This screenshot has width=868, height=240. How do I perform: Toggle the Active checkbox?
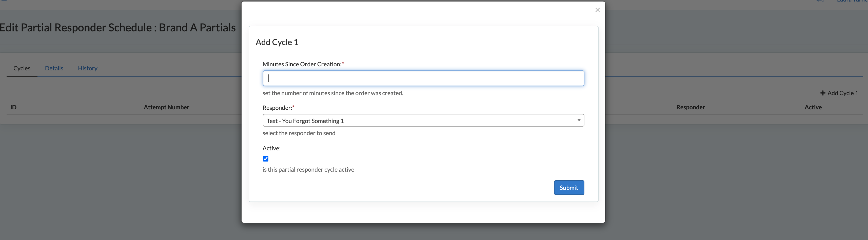(266, 159)
